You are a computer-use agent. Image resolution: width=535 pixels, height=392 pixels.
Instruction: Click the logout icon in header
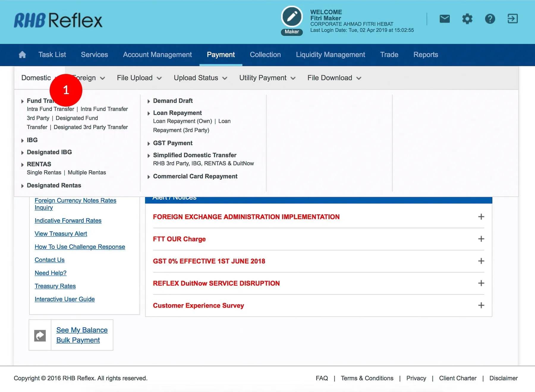click(x=512, y=19)
